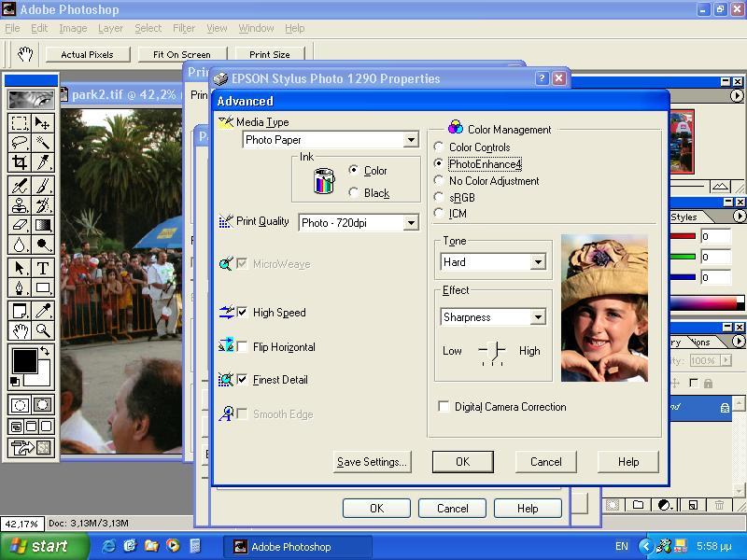Open the Effect dropdown showing Sharpness
The image size is (747, 560).
(x=538, y=316)
